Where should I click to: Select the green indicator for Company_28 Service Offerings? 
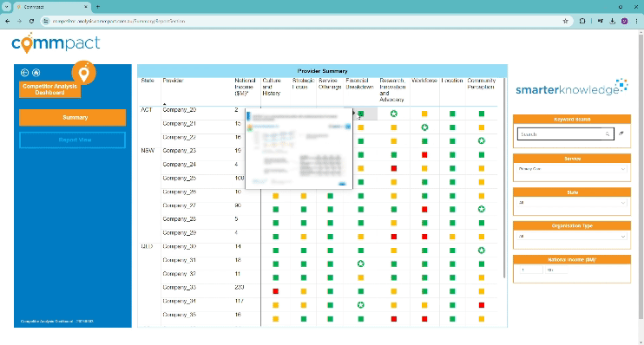click(330, 223)
